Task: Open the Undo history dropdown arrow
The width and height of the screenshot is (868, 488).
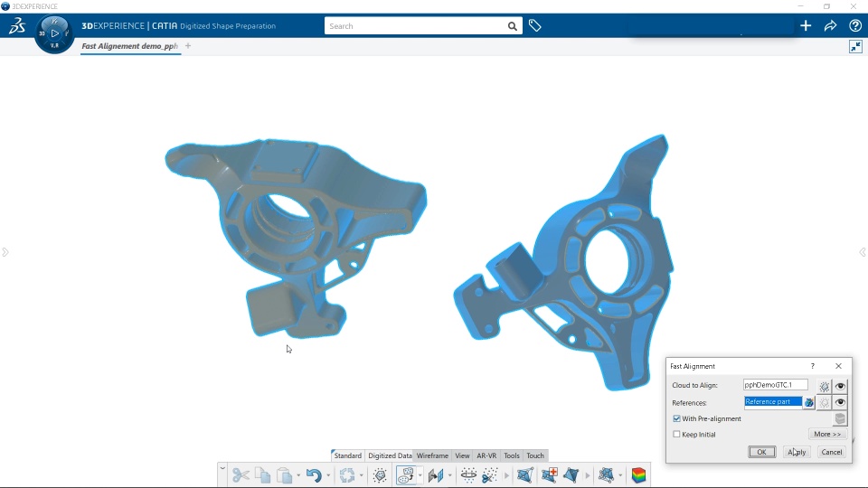Action: coord(328,475)
